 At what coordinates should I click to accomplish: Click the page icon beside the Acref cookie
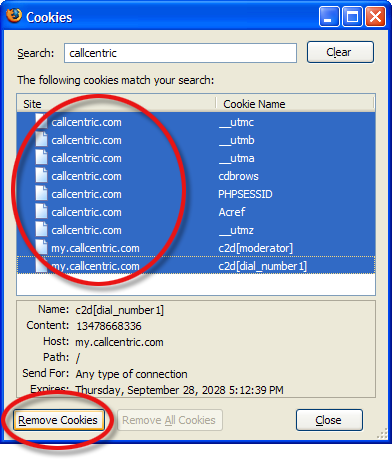pos(42,211)
